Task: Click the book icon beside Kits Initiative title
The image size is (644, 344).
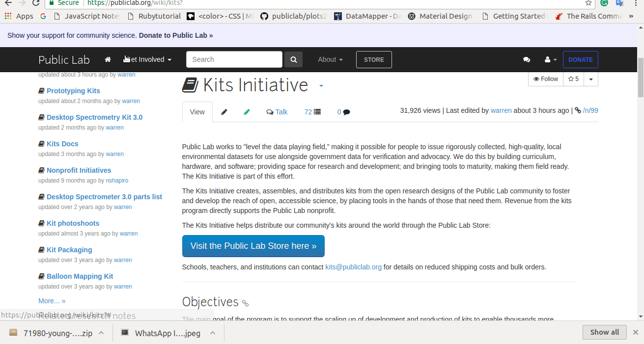Action: tap(191, 84)
